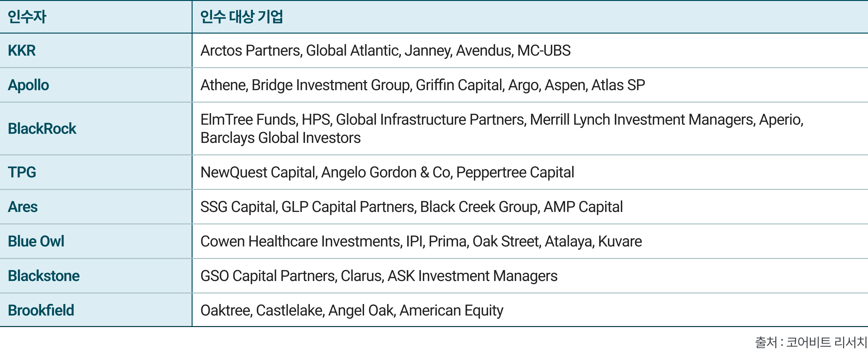The height and width of the screenshot is (351, 868).
Task: Click the Ares acquirer cell
Action: coord(23,207)
